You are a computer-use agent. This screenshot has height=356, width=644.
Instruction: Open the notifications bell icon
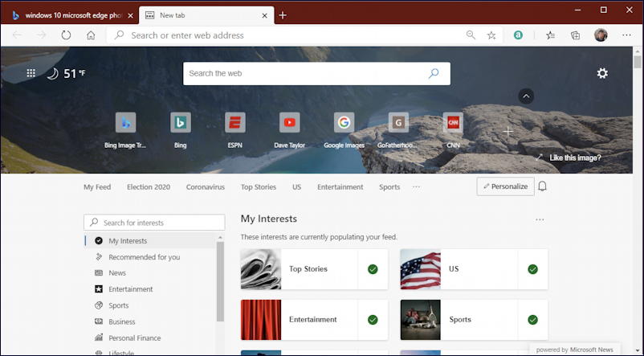pyautogui.click(x=542, y=186)
